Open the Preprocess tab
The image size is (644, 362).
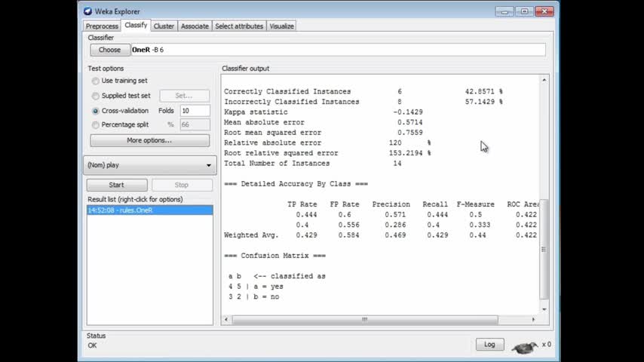[102, 26]
